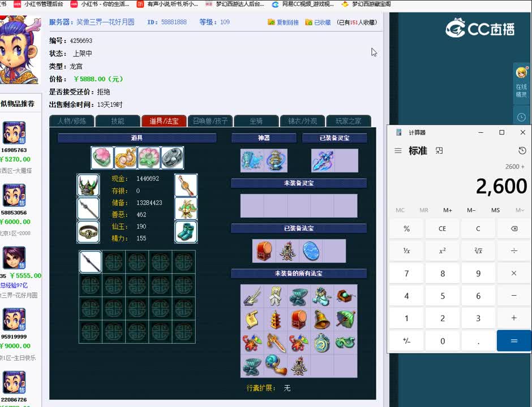The image size is (532, 407).
Task: Switch to the 技能 tab
Action: (x=118, y=121)
